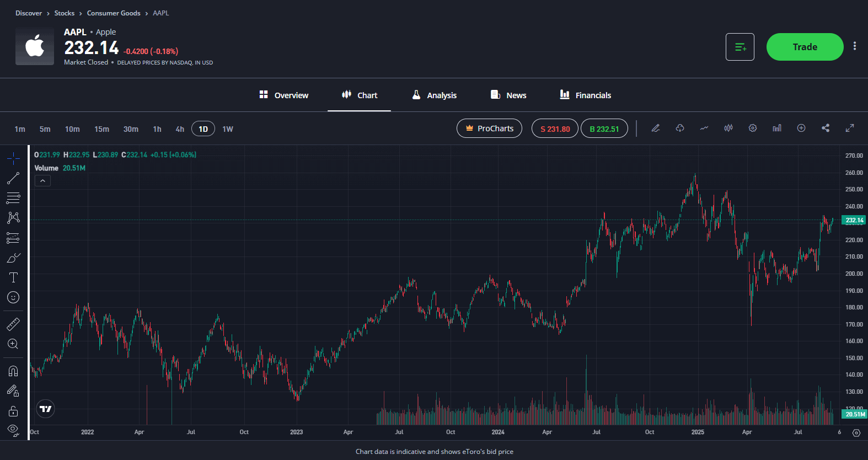Collapse the chart legend chevron

(42, 180)
